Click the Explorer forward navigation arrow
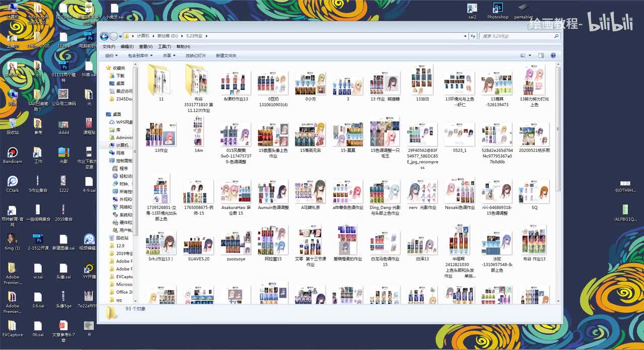This screenshot has height=350, width=644. tap(114, 36)
